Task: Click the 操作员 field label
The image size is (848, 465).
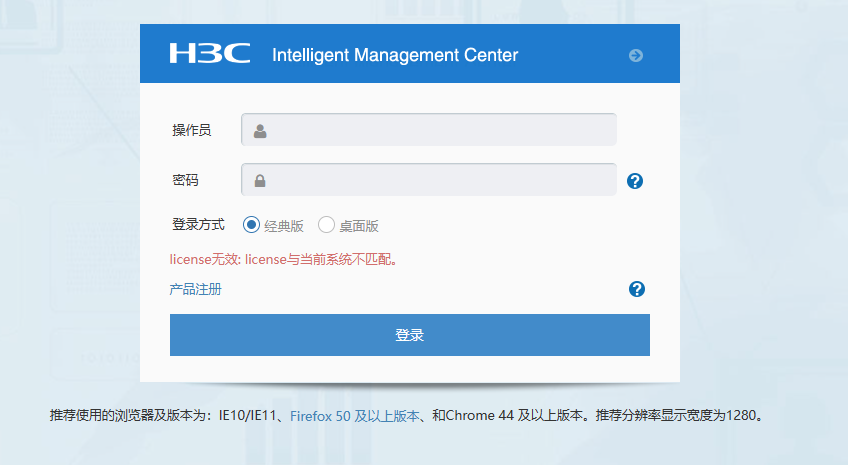Action: pyautogui.click(x=191, y=130)
